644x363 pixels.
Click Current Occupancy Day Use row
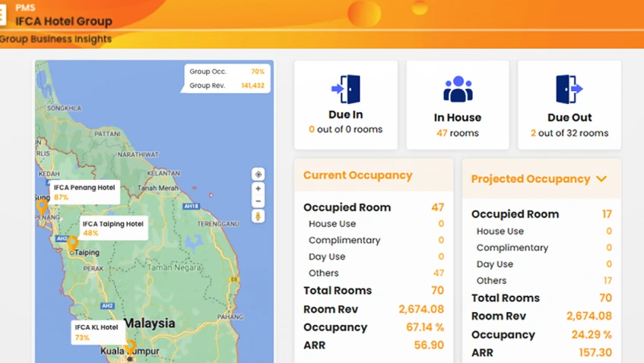coord(374,257)
